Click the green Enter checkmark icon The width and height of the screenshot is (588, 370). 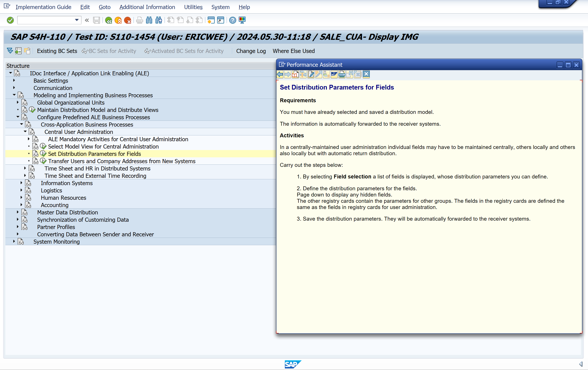pyautogui.click(x=10, y=20)
